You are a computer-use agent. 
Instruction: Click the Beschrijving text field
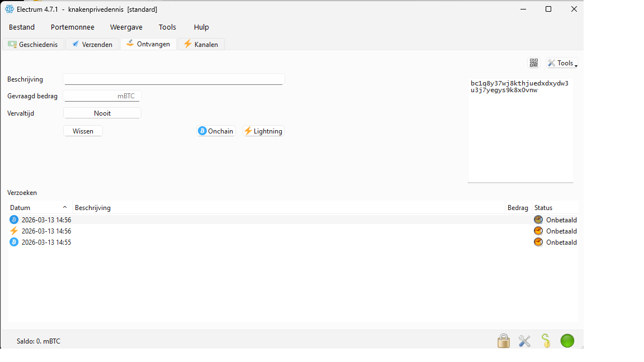click(173, 79)
